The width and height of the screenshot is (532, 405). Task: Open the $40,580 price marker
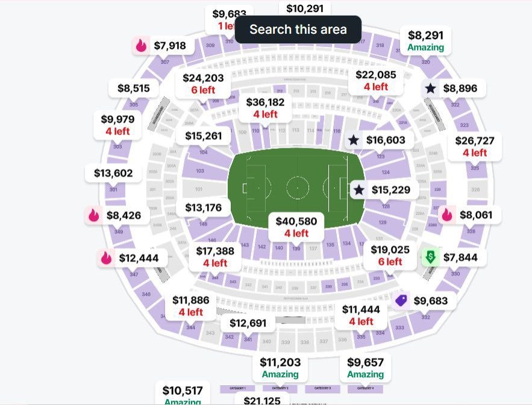[x=296, y=227]
